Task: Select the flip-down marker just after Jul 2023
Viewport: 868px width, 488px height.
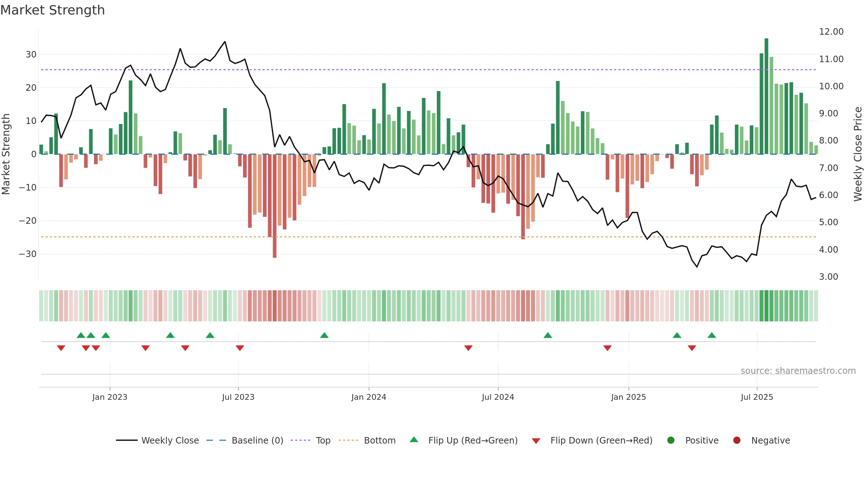Action: (240, 348)
